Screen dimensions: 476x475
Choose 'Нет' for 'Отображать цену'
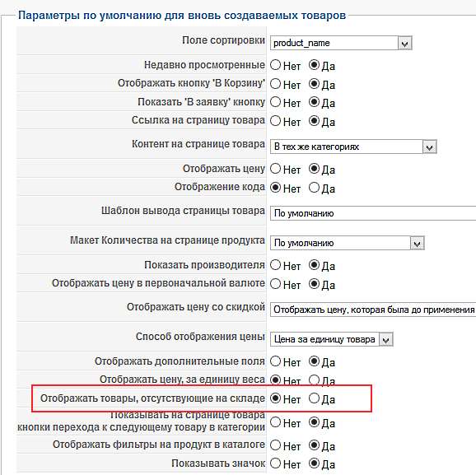(275, 169)
